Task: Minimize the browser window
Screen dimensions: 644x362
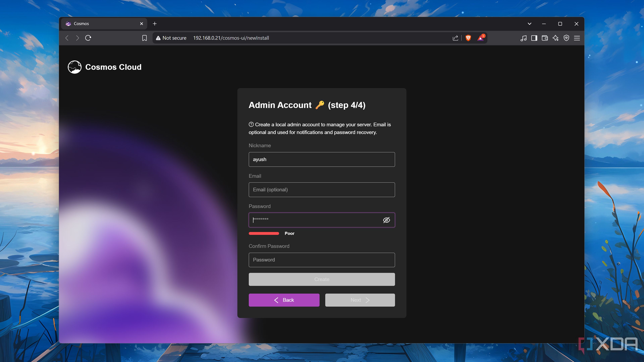Action: point(544,24)
